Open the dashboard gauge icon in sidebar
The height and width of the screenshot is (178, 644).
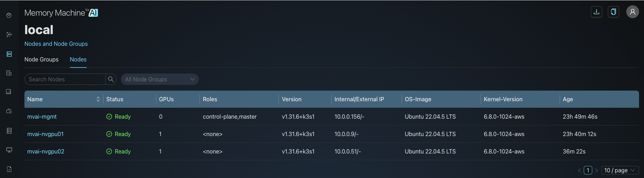tap(9, 15)
